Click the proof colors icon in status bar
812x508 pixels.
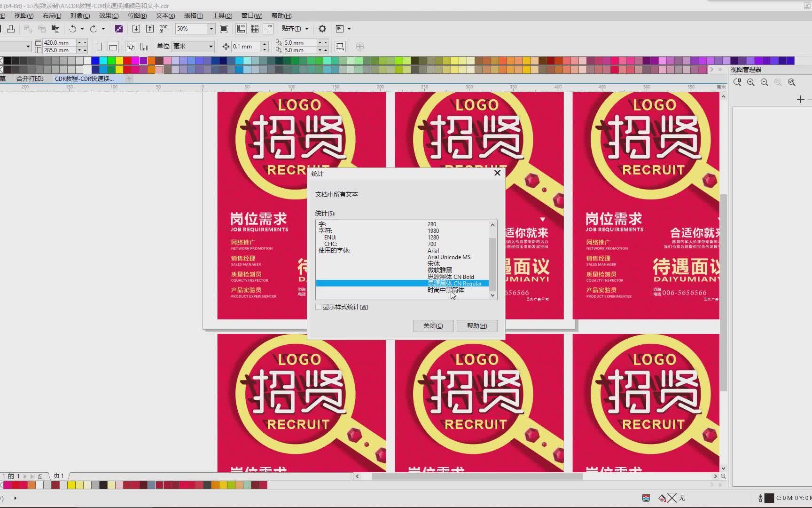click(x=646, y=498)
